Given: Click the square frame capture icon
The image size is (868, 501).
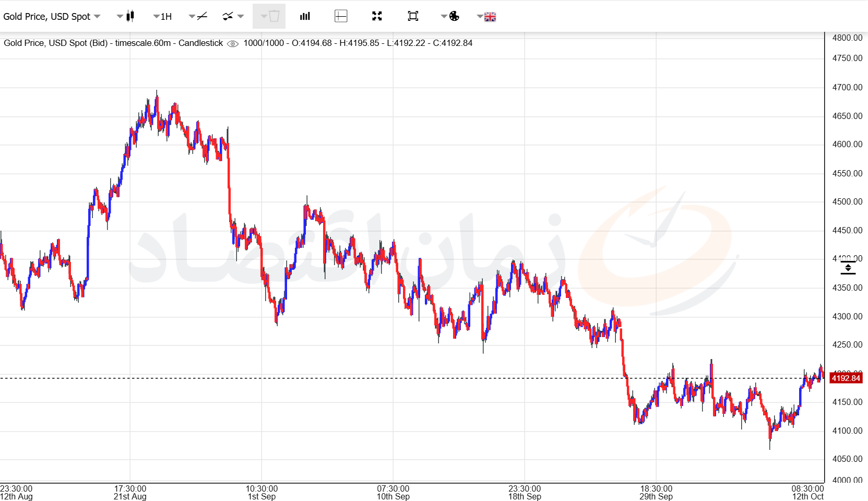Looking at the screenshot, I should [x=413, y=17].
